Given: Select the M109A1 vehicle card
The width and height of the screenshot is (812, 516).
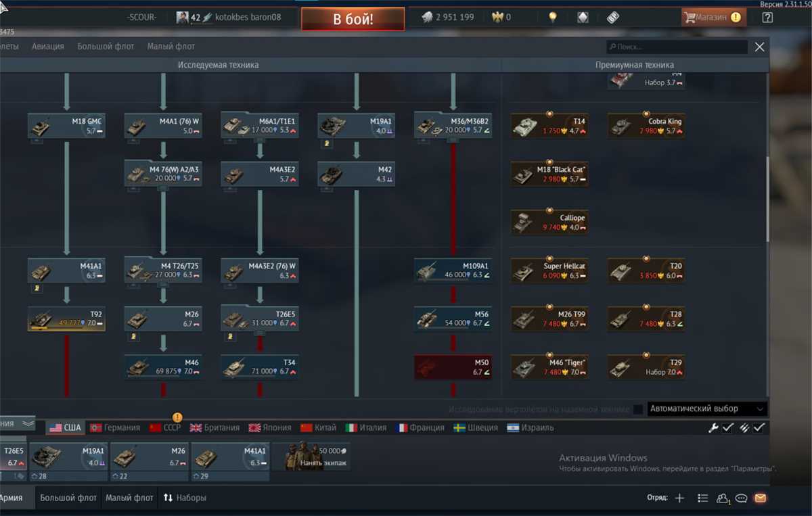Looking at the screenshot, I should 453,271.
